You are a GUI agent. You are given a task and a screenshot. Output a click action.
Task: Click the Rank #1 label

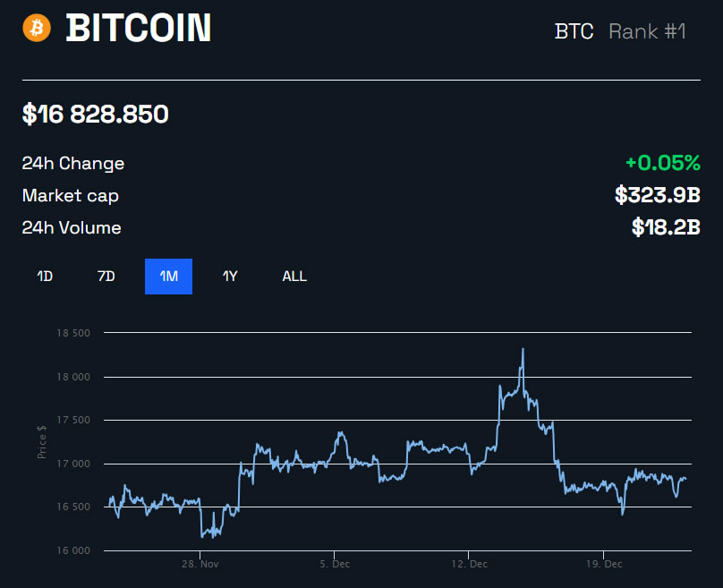[647, 31]
